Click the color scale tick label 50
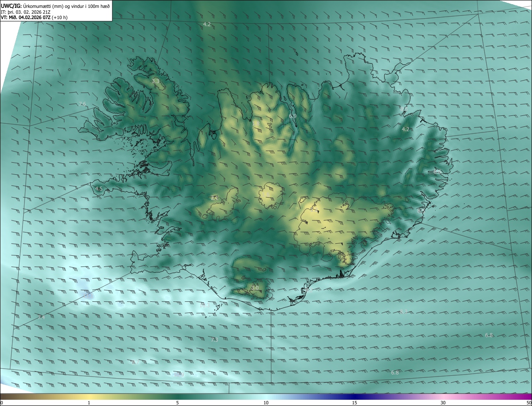Image resolution: width=532 pixels, height=406 pixels. [529, 403]
